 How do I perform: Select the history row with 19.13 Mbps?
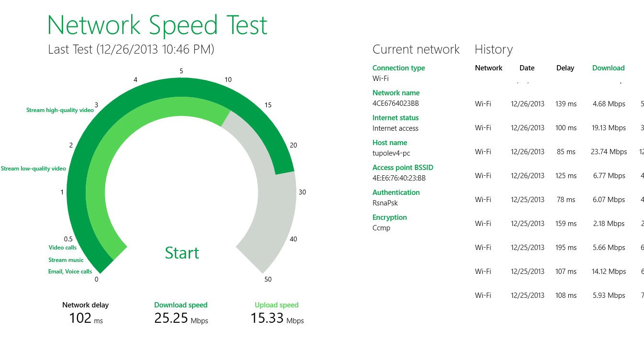[559, 128]
